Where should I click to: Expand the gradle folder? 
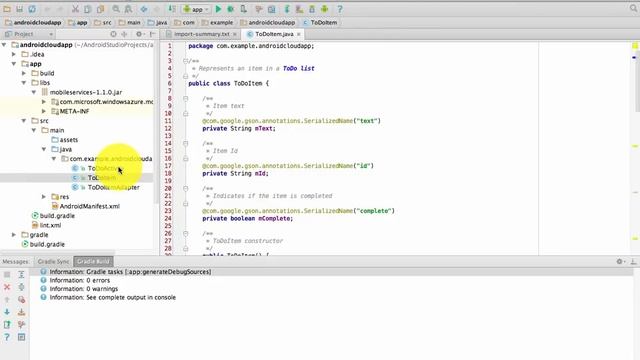pos(14,235)
